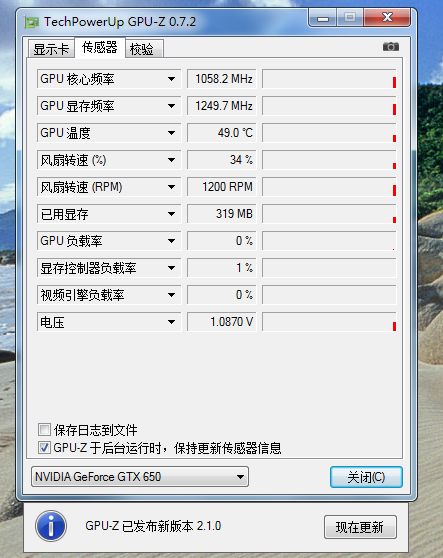Click the 1 % memory controller load value
Viewport: 443px width, 558px height.
(x=222, y=268)
